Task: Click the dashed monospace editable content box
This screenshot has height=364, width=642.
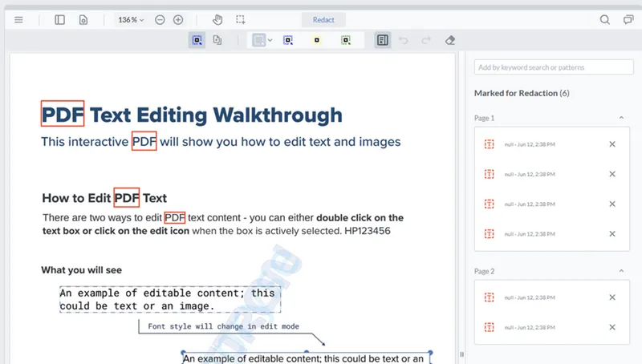Action: [170, 299]
